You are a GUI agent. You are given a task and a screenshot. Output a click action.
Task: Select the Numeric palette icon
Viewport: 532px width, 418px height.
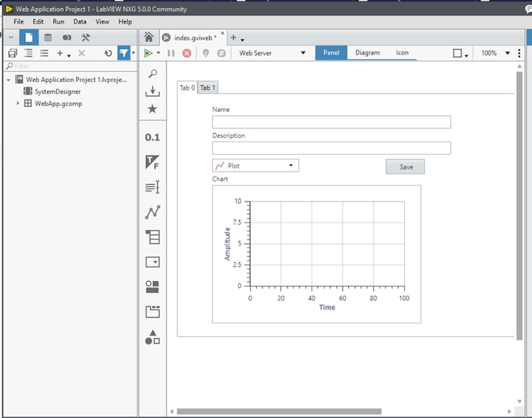pos(152,137)
